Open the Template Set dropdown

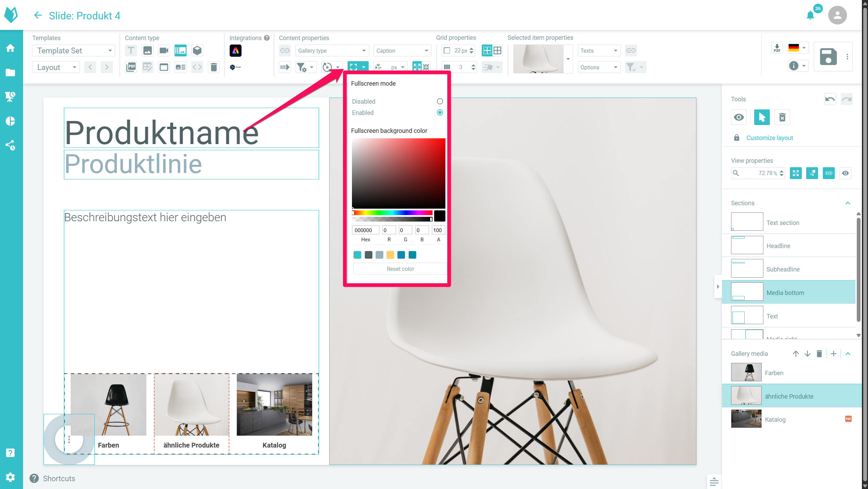click(74, 51)
